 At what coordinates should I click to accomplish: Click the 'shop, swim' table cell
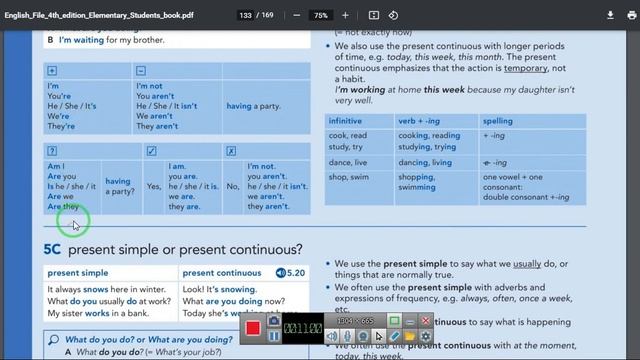coord(349,177)
